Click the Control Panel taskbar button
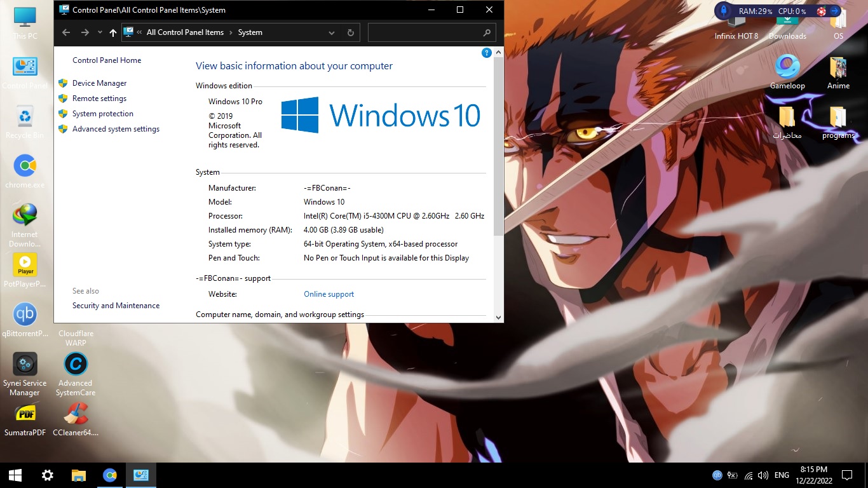The height and width of the screenshot is (488, 868). pyautogui.click(x=141, y=475)
